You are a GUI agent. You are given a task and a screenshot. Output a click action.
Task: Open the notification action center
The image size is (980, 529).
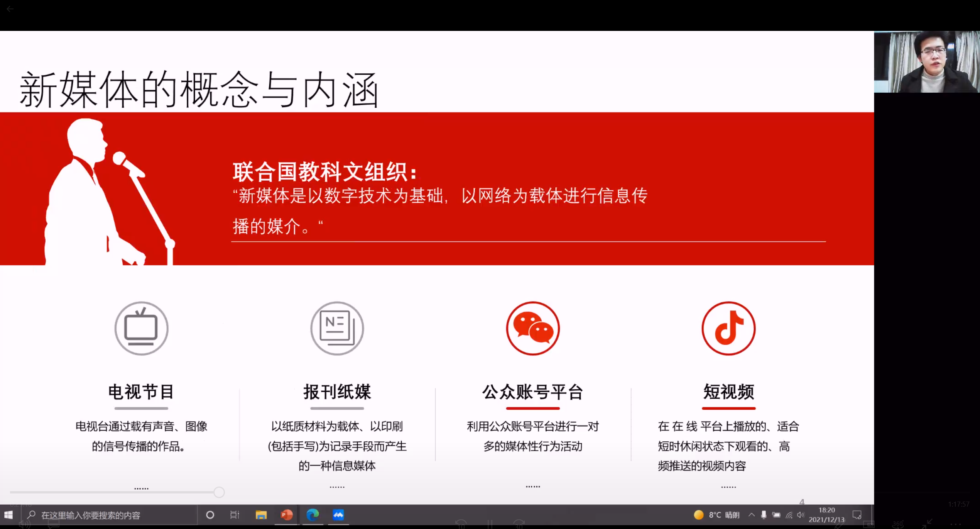(x=857, y=515)
